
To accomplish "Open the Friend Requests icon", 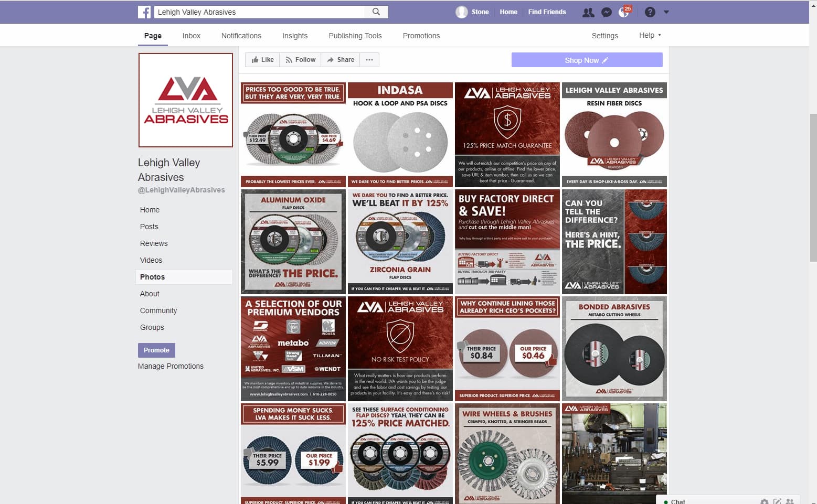I will (588, 12).
